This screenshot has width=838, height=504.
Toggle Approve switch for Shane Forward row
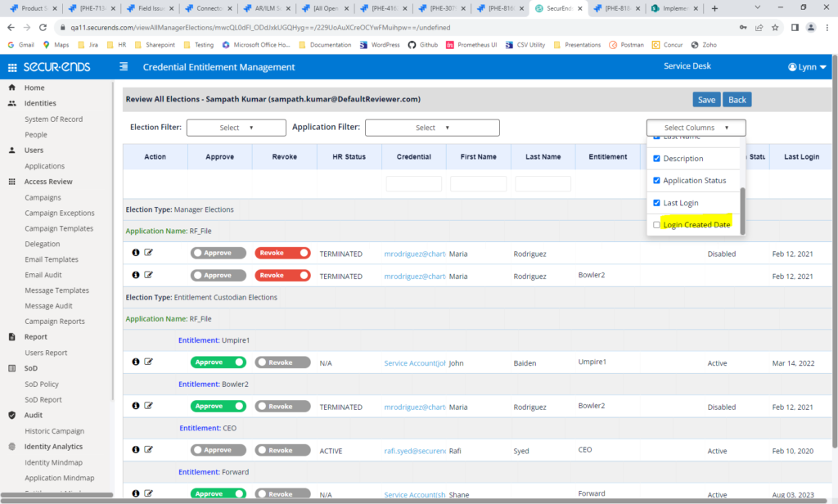(x=218, y=493)
